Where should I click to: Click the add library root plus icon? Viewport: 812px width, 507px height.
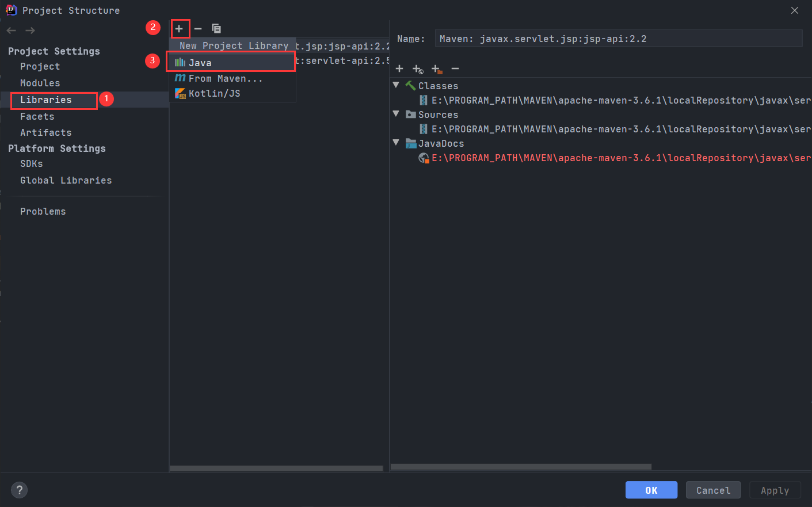(399, 68)
